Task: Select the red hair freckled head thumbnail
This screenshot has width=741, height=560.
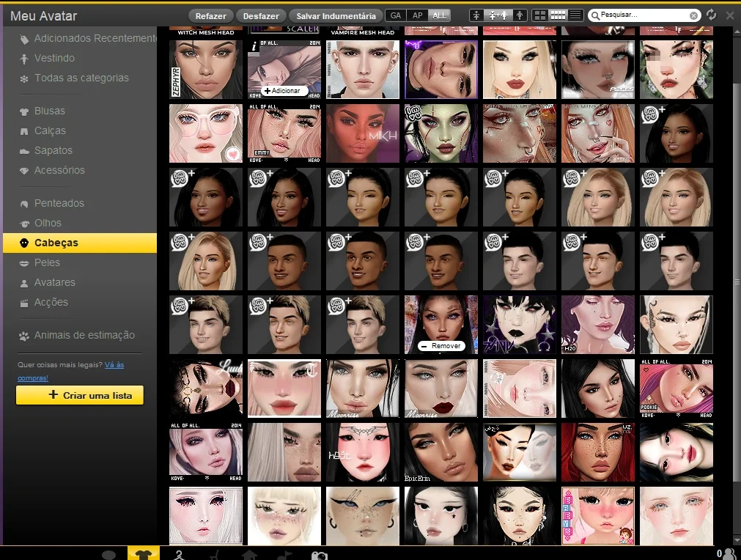Action: pos(598,452)
